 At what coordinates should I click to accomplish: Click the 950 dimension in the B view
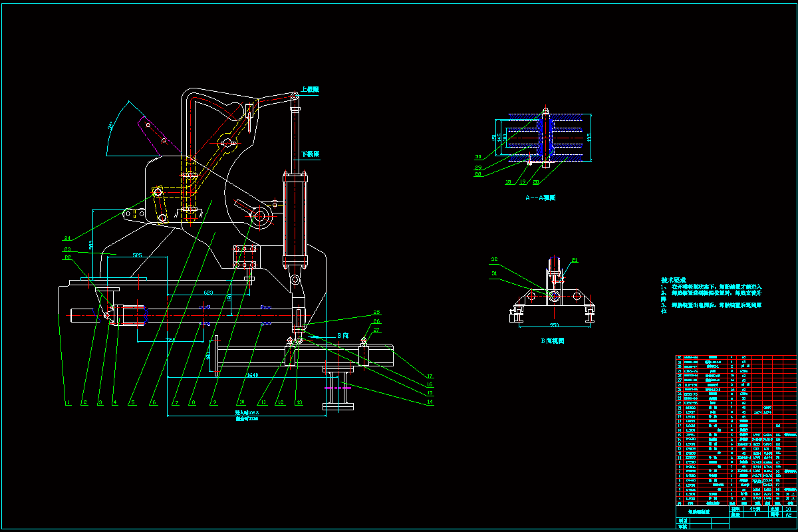554,325
